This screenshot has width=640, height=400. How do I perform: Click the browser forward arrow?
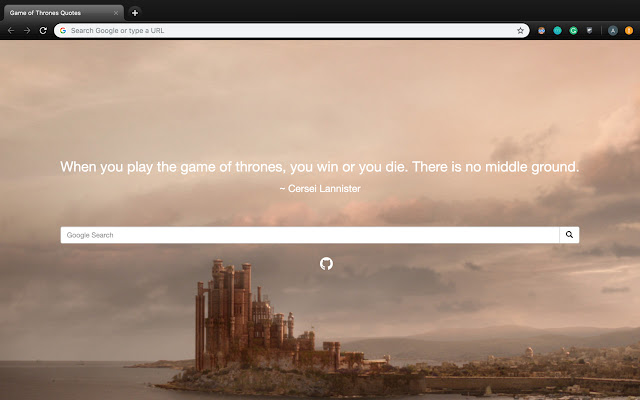click(27, 31)
